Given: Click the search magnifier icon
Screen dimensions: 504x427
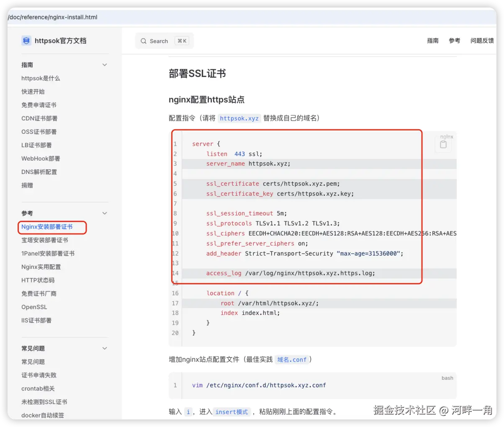Looking at the screenshot, I should tap(144, 41).
